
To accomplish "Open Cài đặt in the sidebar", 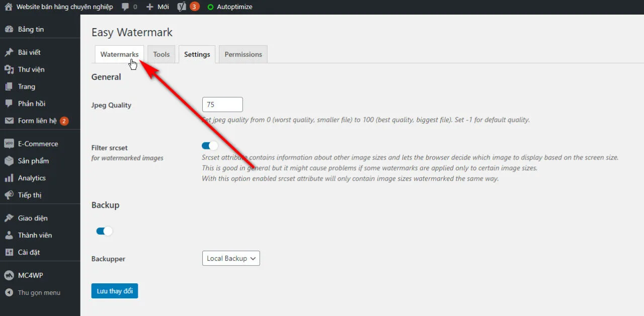I will 29,253.
